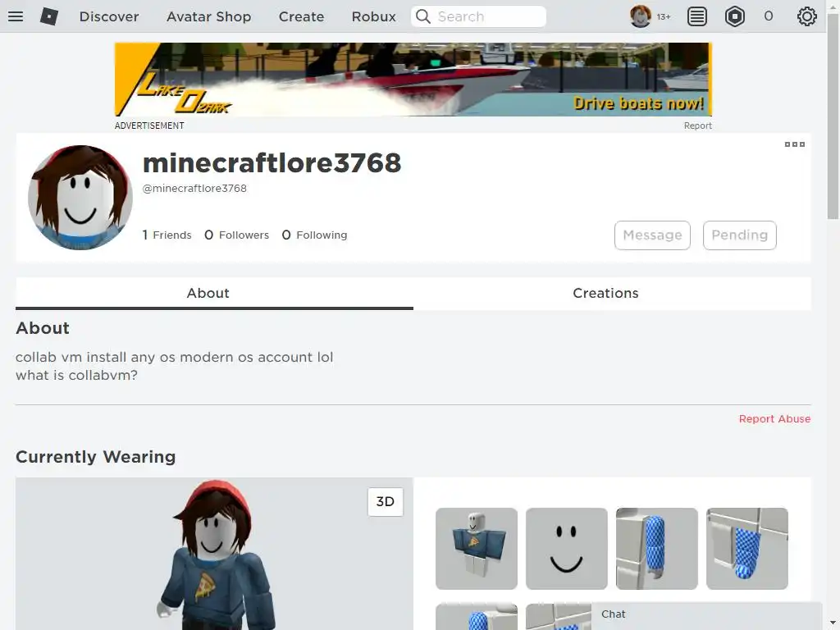Open the smile face item thumbnail
This screenshot has width=840, height=630.
click(x=566, y=549)
